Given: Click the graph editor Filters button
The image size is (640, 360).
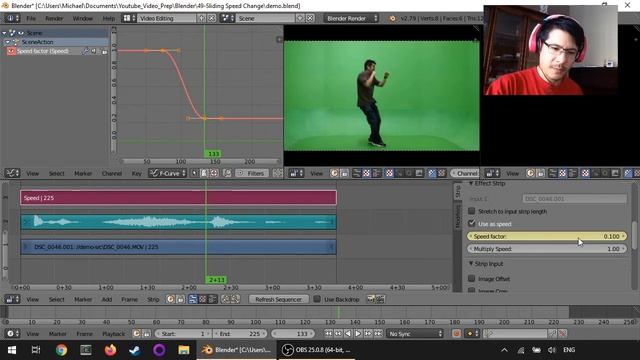Looking at the screenshot, I should pos(252,173).
